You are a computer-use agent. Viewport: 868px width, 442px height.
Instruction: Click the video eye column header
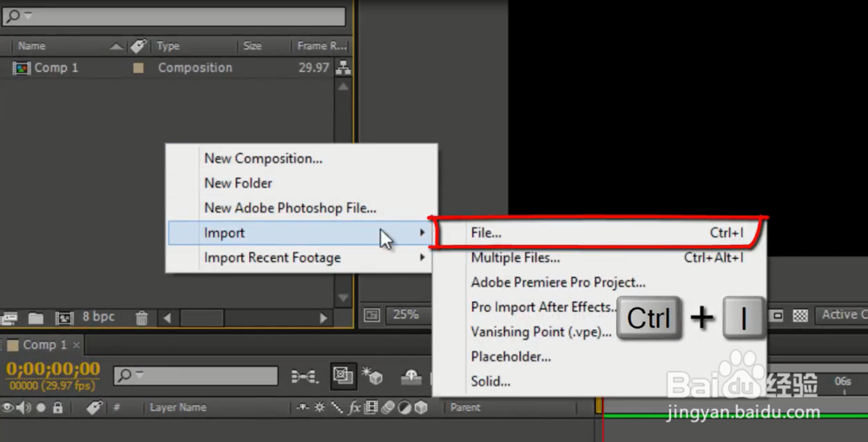coord(7,407)
